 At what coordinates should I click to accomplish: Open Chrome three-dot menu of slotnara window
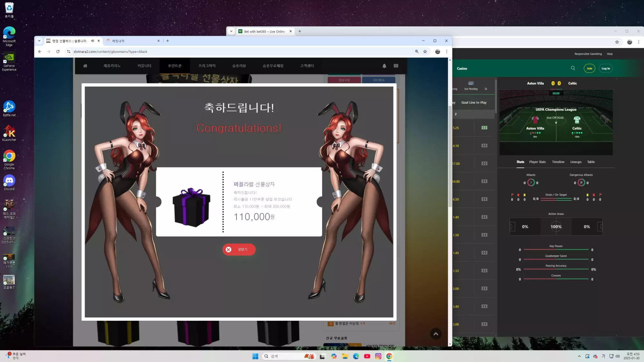point(447,52)
